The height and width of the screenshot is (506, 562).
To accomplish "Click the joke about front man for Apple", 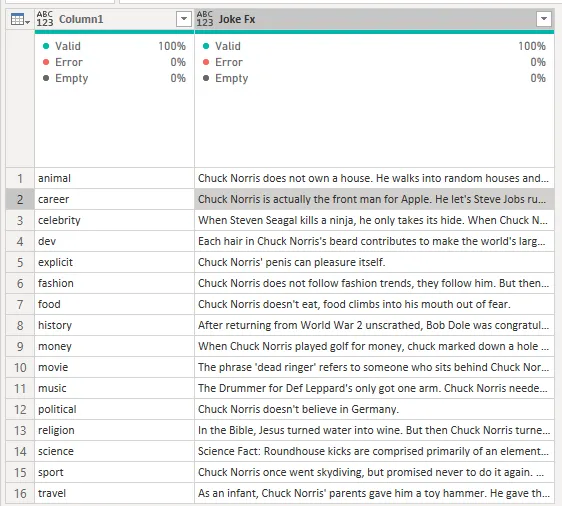I will click(374, 199).
